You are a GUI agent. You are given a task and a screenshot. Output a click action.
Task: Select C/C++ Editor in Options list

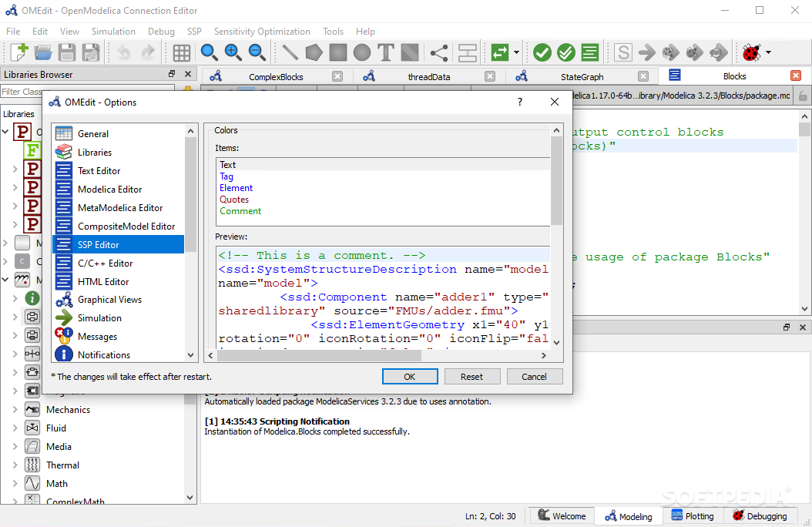pyautogui.click(x=119, y=263)
